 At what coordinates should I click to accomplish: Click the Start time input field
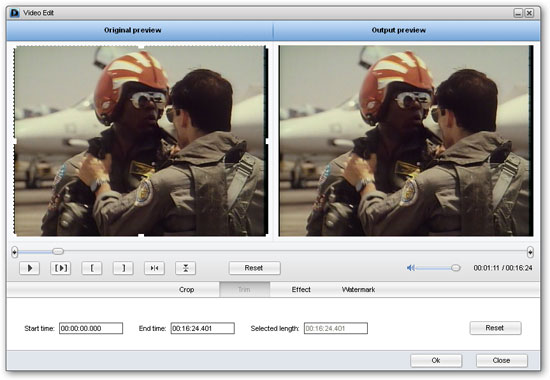[x=91, y=328]
